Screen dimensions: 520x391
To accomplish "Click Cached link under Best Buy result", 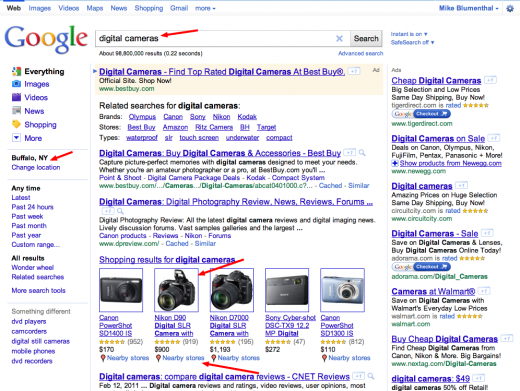I will (330, 186).
